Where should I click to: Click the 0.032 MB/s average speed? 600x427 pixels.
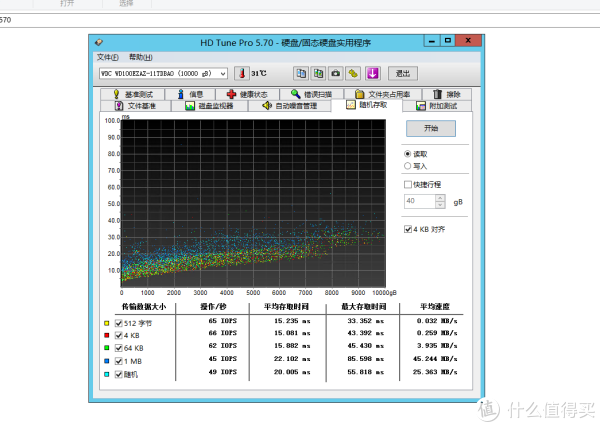437,321
